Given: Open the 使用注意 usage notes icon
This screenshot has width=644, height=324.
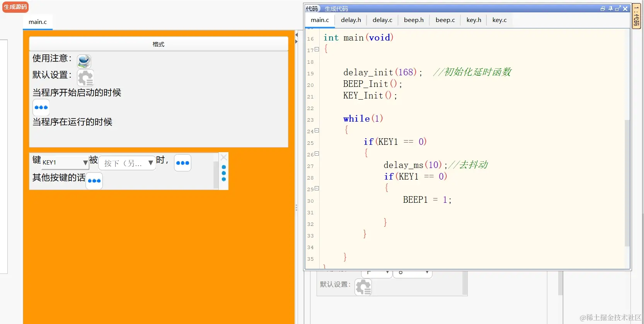Looking at the screenshot, I should coord(84,61).
